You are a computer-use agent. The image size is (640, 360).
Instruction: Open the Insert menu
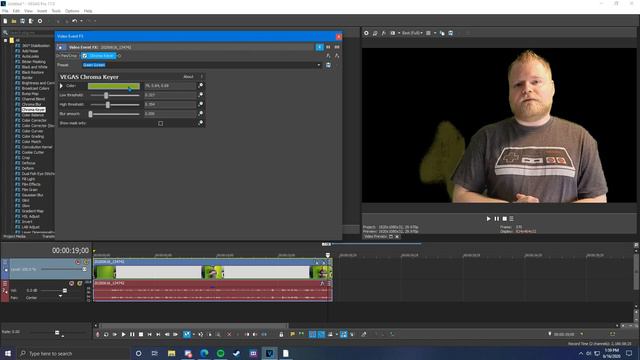point(42,11)
